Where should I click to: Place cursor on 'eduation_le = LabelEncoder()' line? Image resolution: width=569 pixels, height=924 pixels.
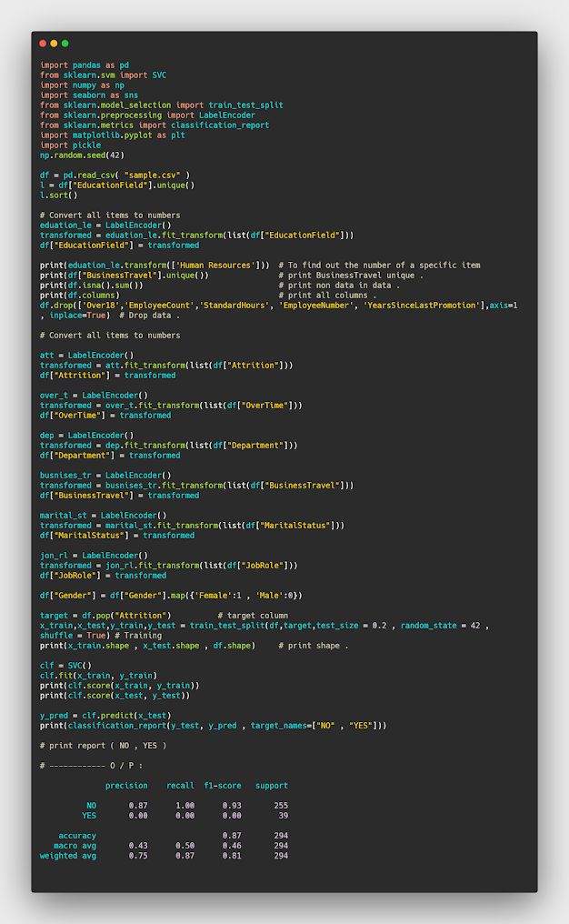pos(105,225)
